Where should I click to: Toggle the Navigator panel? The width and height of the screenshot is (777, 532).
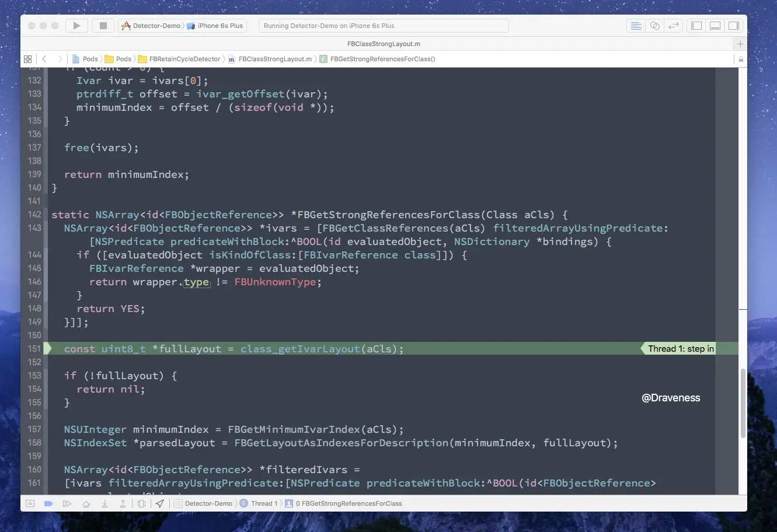696,26
